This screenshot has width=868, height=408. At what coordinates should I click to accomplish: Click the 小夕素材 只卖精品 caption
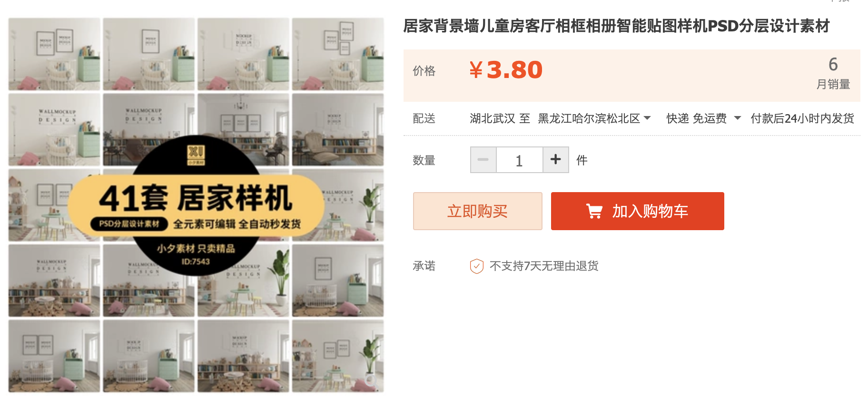tap(196, 249)
